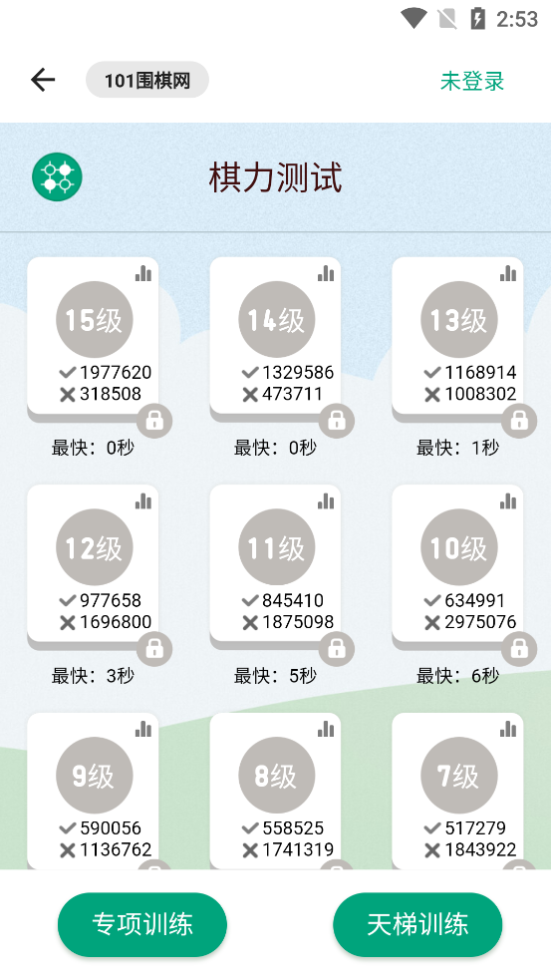This screenshot has height=980, width=551.
Task: Tap wrong count 318508
Action: [111, 394]
